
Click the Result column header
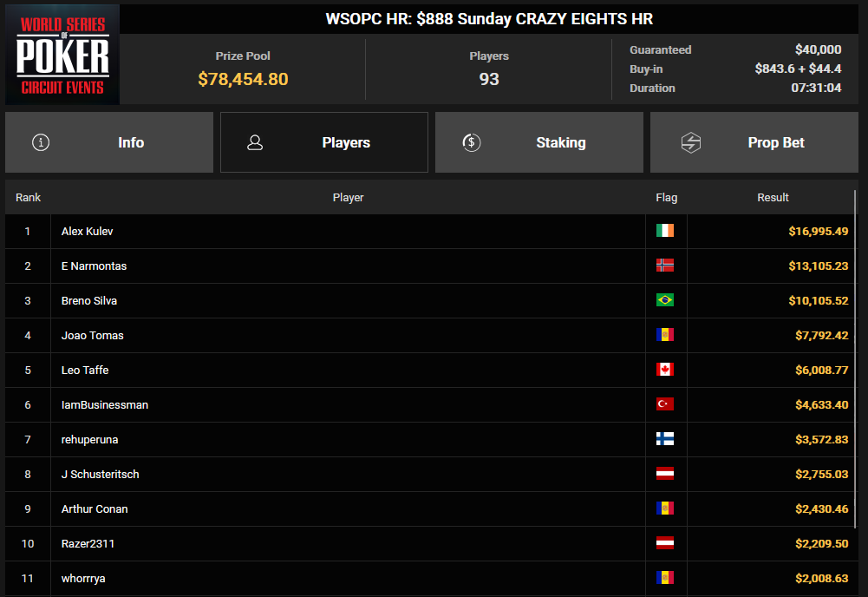coord(773,198)
